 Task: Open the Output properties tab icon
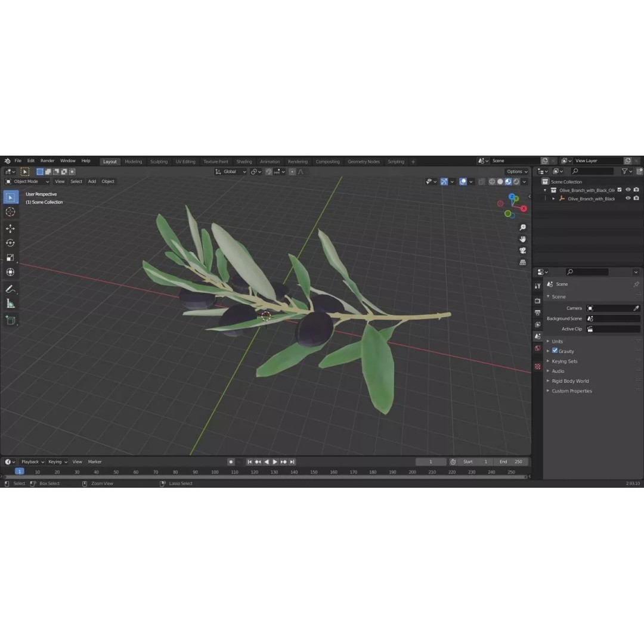[538, 312]
